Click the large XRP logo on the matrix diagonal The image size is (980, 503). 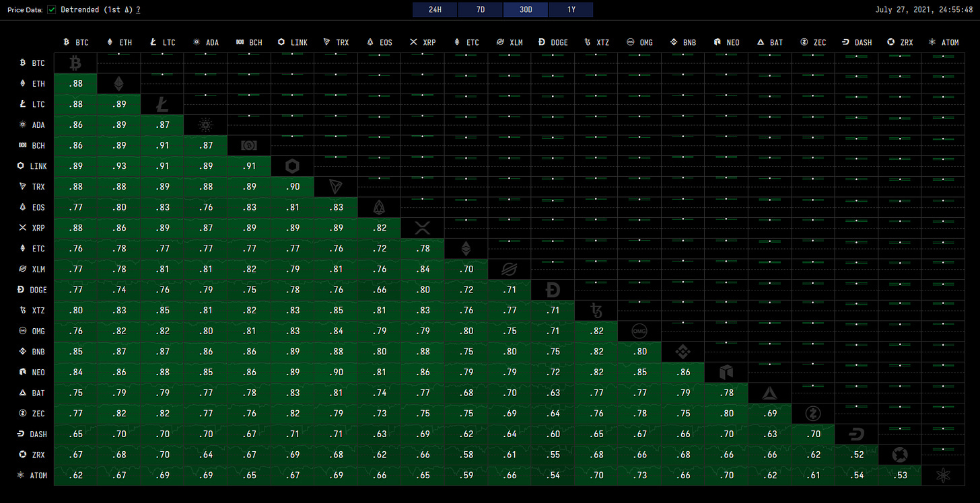(x=423, y=228)
